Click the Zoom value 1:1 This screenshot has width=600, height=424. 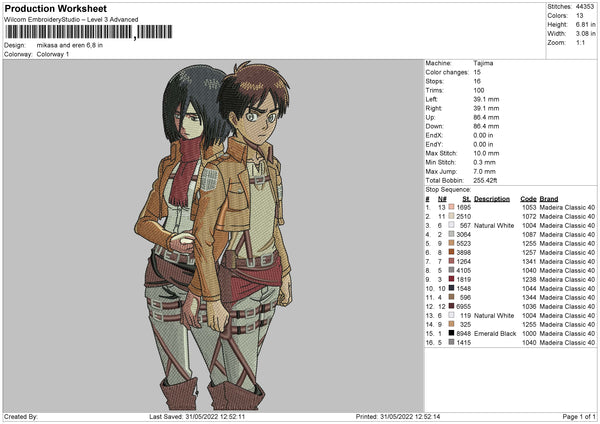[580, 42]
